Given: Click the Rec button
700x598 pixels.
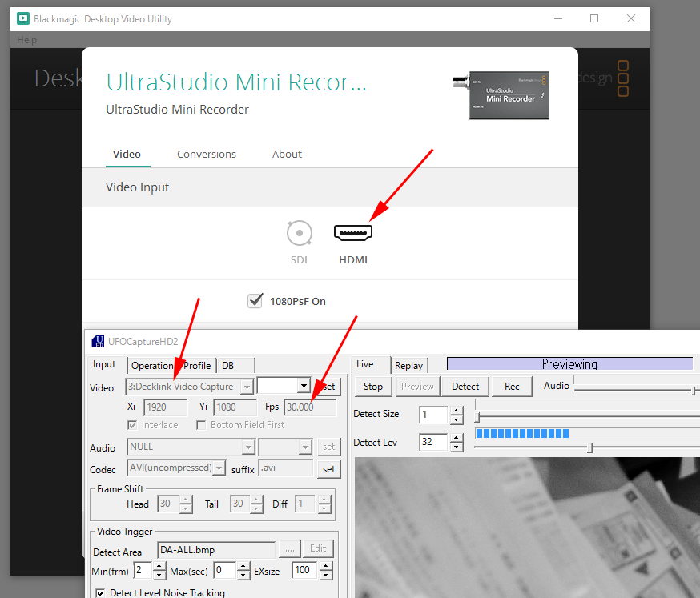Looking at the screenshot, I should pyautogui.click(x=512, y=387).
